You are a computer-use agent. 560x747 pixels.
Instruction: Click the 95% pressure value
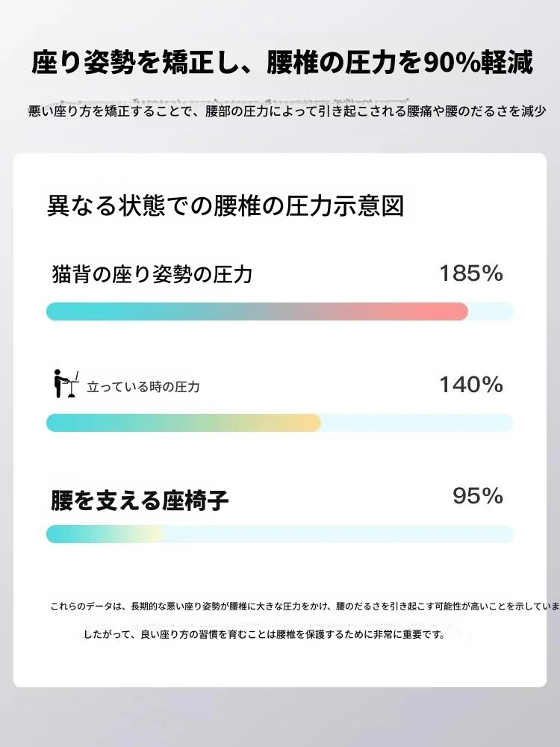477,496
